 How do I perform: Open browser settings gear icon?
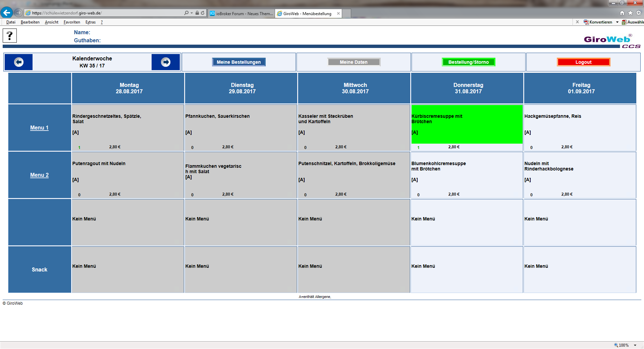coord(639,13)
